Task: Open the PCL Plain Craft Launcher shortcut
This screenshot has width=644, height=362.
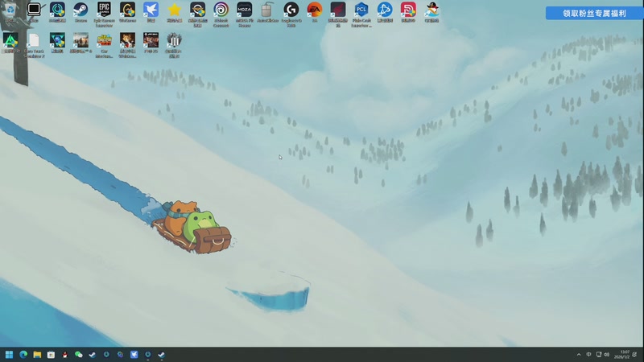Action: pyautogui.click(x=361, y=14)
